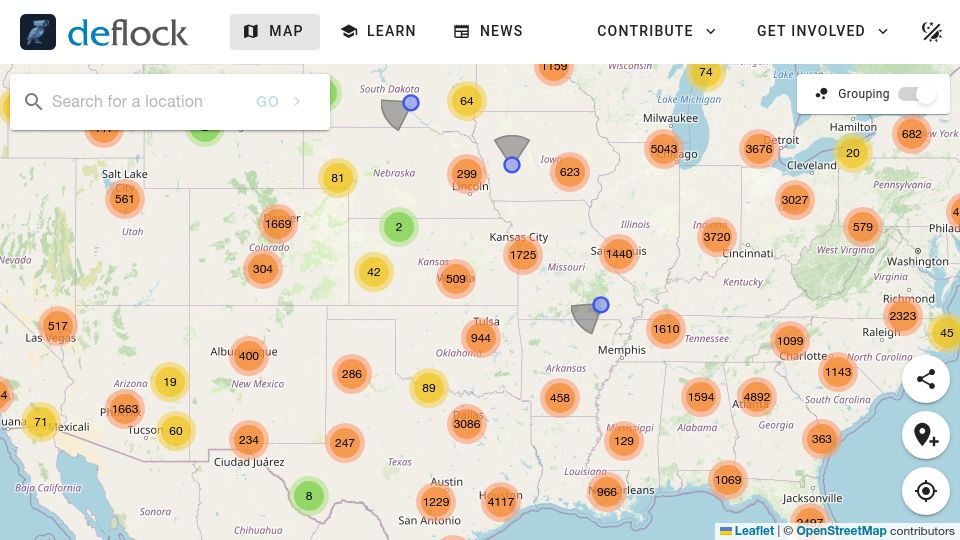Open the 1229 cluster near San Antonio
The width and height of the screenshot is (960, 540).
(436, 502)
